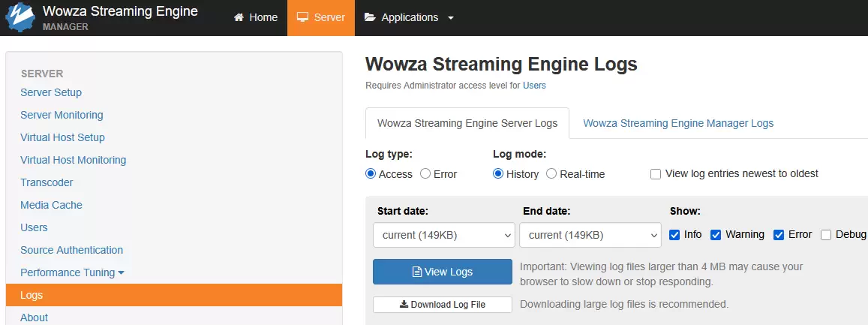Image resolution: width=868 pixels, height=325 pixels.
Task: Open the Home menu item
Action: tap(256, 18)
